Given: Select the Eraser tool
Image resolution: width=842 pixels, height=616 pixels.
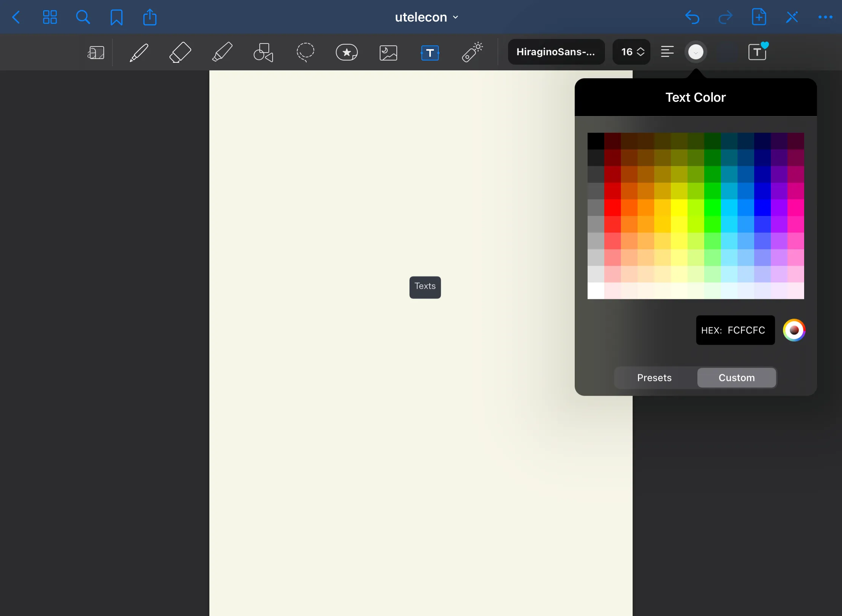Looking at the screenshot, I should click(x=180, y=52).
